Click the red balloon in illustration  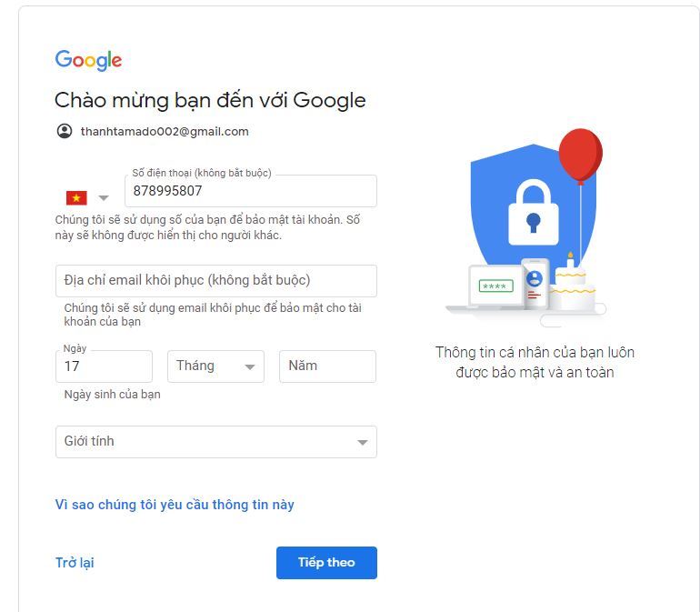tap(580, 156)
